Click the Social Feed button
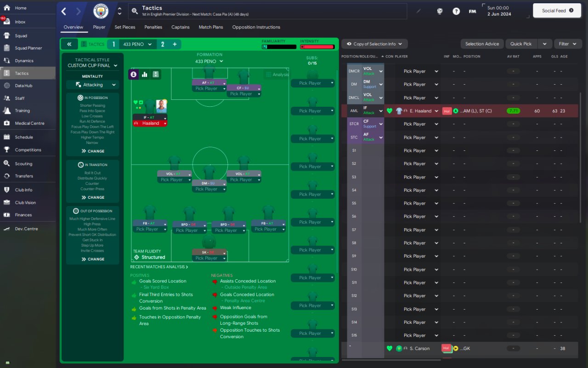The image size is (588, 368). click(x=557, y=11)
